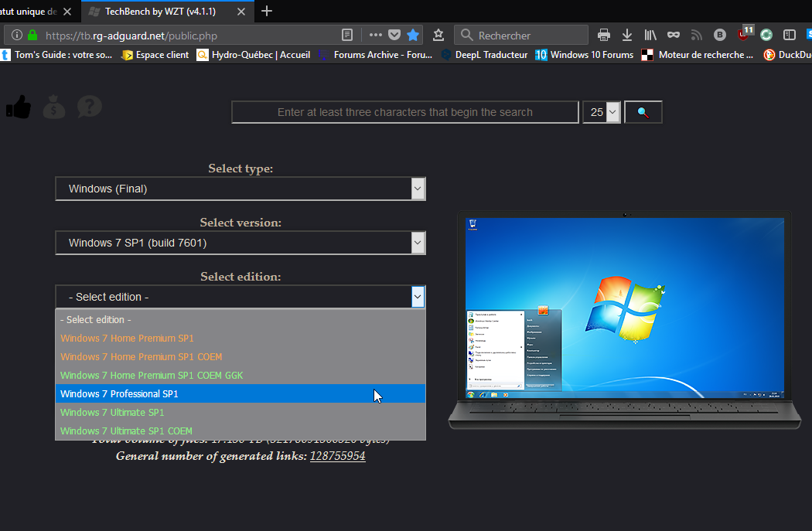Screen dimensions: 812x531
Task: Select Windows 7 Home Premium SP1 option
Action: (241, 339)
